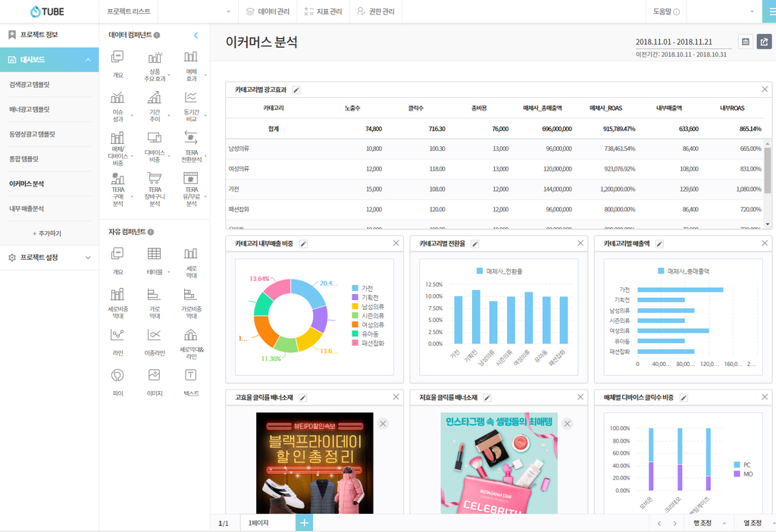Add the TERA 구매 분석 component
This screenshot has width=776, height=532.
[x=117, y=189]
